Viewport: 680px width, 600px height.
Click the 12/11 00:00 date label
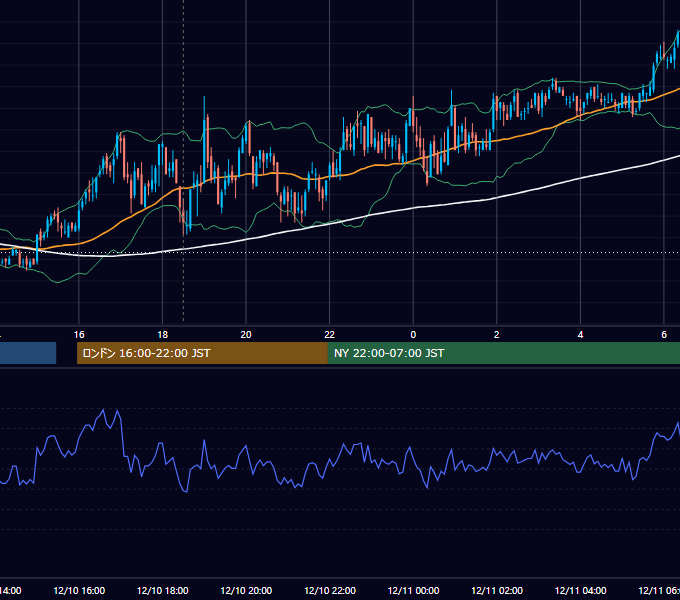[413, 590]
